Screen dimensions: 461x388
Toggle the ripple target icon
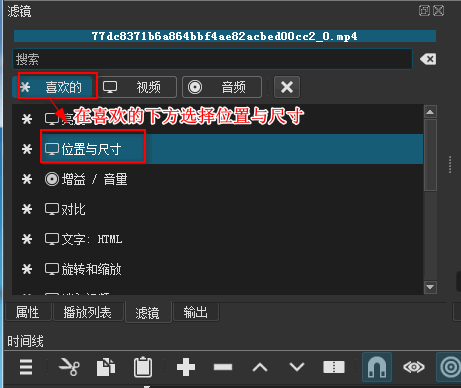click(x=450, y=367)
